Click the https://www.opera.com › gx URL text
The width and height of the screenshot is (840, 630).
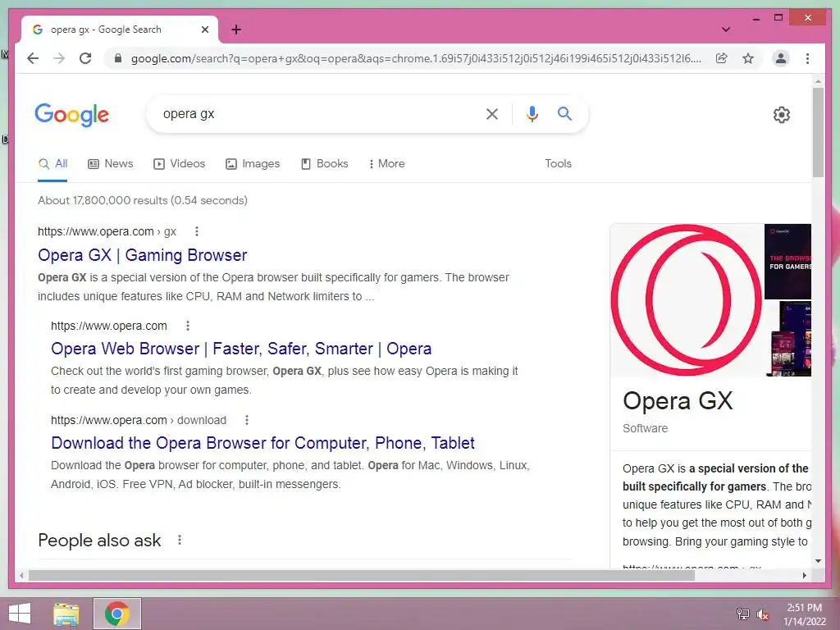107,231
